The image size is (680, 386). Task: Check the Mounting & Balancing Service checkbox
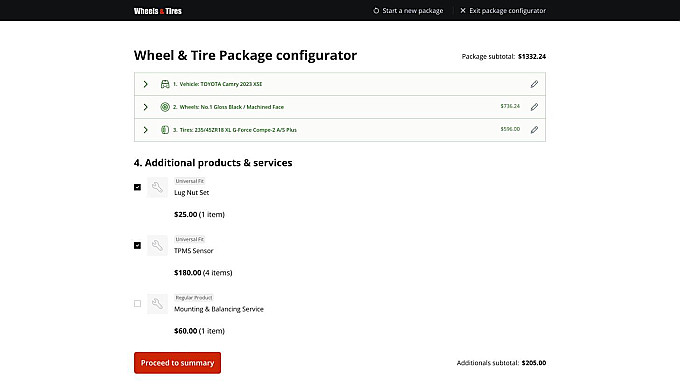[137, 304]
